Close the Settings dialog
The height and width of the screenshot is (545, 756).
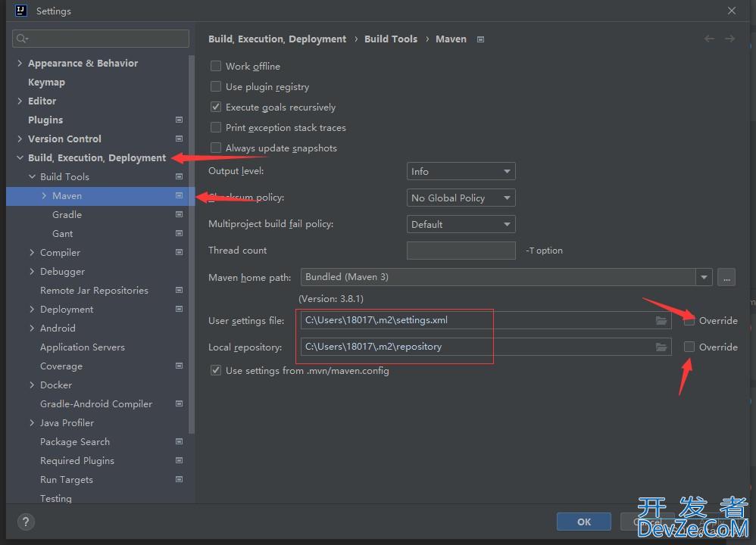[732, 11]
